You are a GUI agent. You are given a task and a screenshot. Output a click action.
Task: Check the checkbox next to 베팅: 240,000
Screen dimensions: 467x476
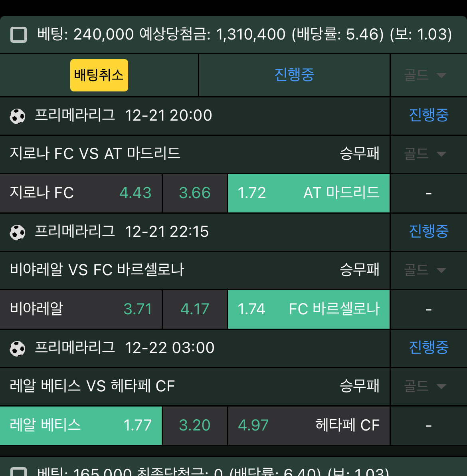(x=18, y=35)
